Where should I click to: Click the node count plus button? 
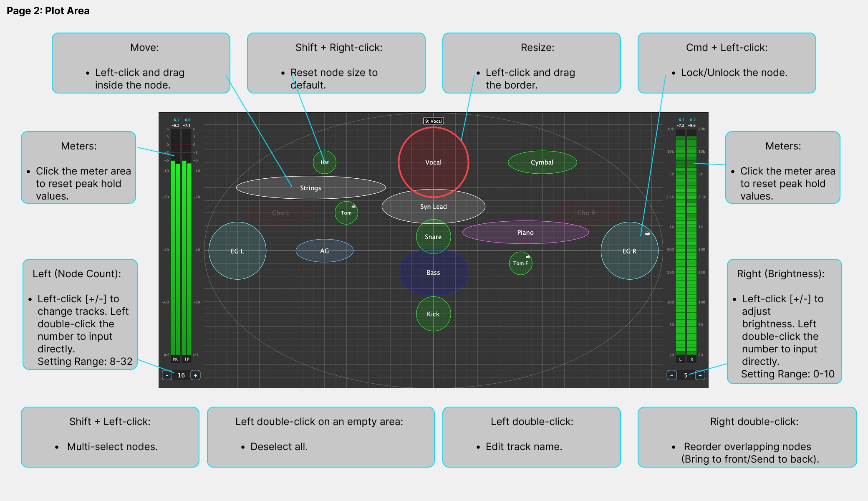coord(195,375)
